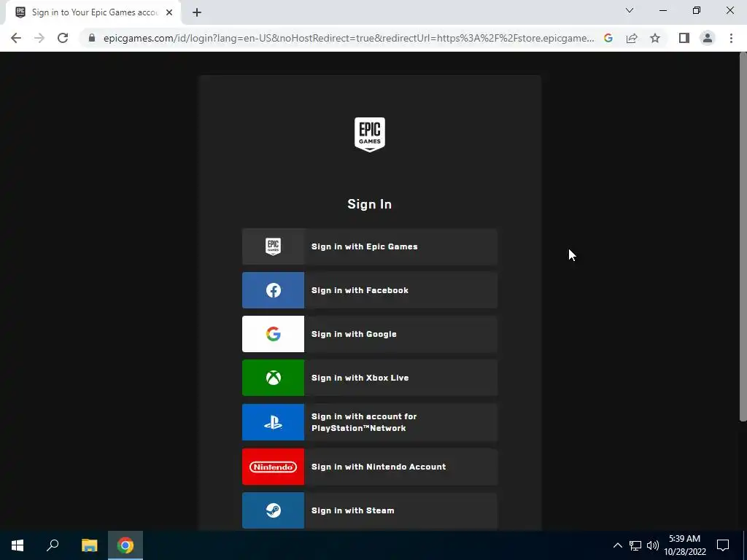
Task: Select the Sign in to Your Epic Games tab
Action: (x=93, y=12)
